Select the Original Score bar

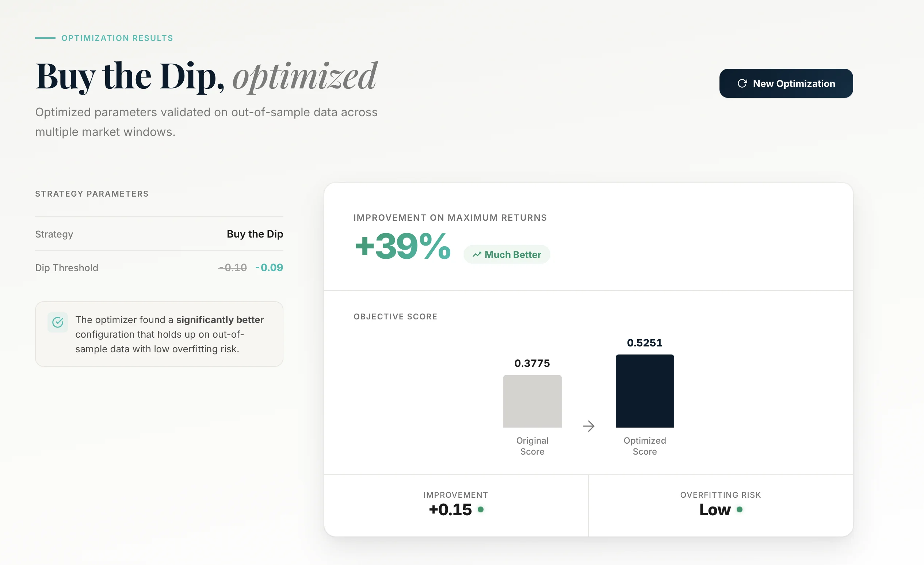click(532, 401)
